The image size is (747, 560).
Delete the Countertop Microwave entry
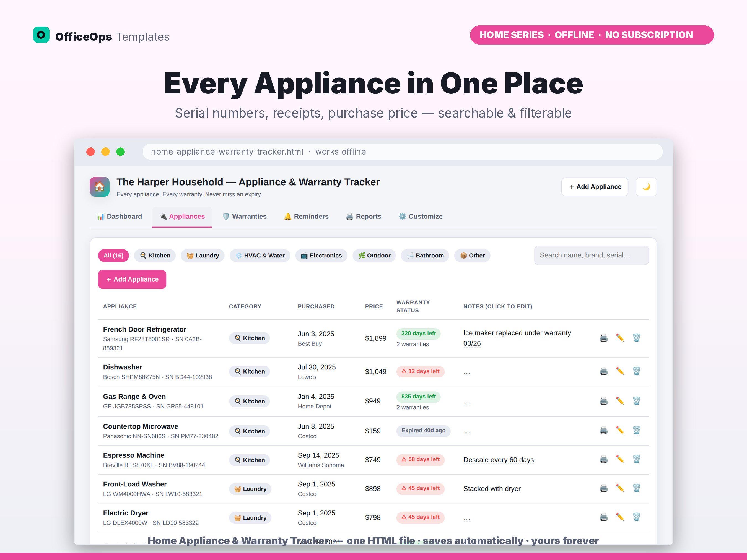[637, 430]
